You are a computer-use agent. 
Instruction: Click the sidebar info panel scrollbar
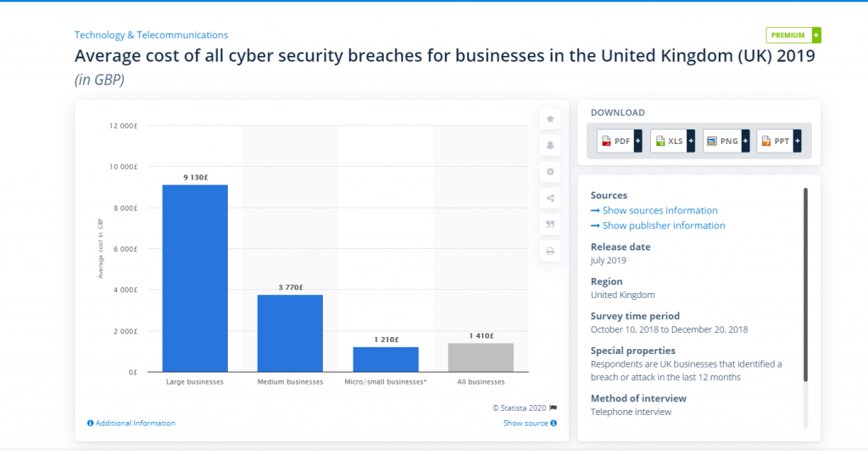[805, 285]
